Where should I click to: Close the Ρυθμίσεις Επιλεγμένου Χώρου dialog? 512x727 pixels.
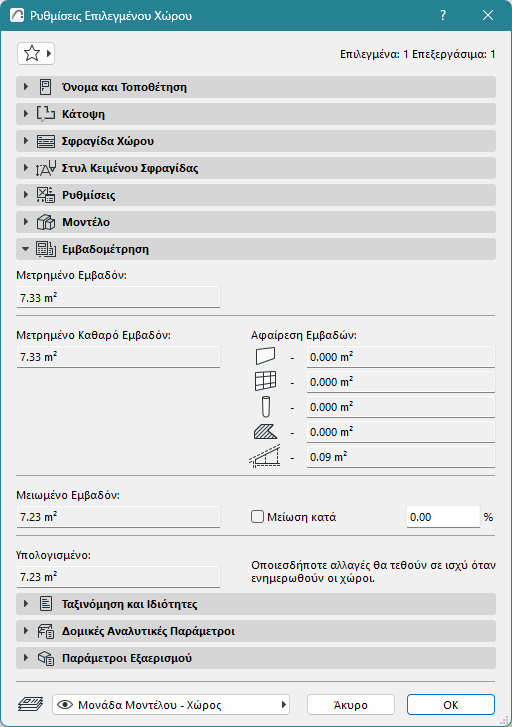[x=488, y=15]
